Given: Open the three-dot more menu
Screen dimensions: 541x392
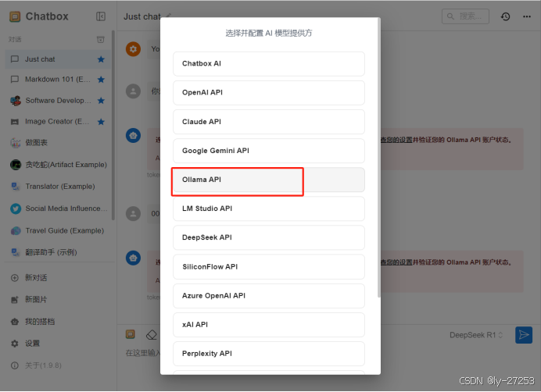Looking at the screenshot, I should click(x=527, y=16).
